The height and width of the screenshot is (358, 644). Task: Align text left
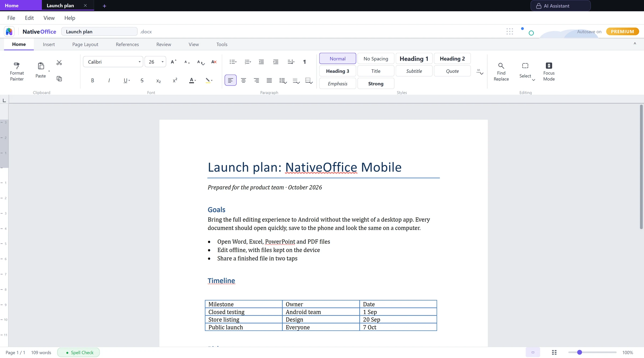click(x=230, y=80)
